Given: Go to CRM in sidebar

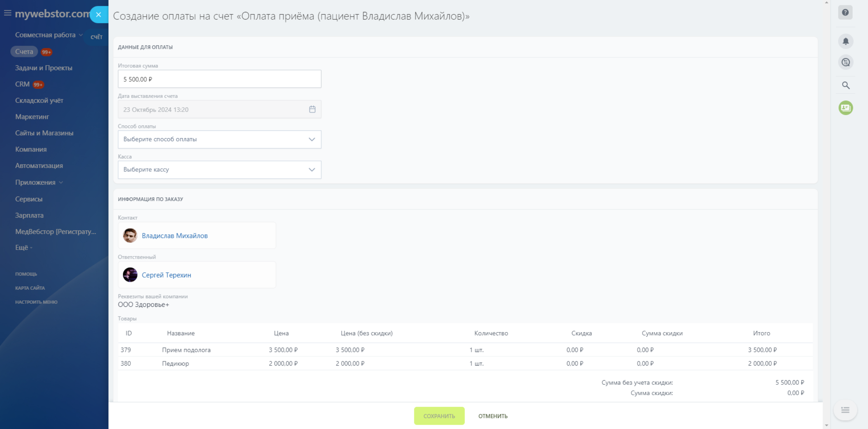Looking at the screenshot, I should click(x=22, y=84).
